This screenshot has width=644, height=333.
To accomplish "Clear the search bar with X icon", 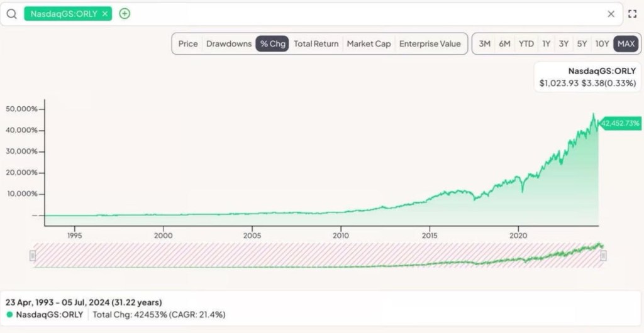I will click(x=611, y=14).
